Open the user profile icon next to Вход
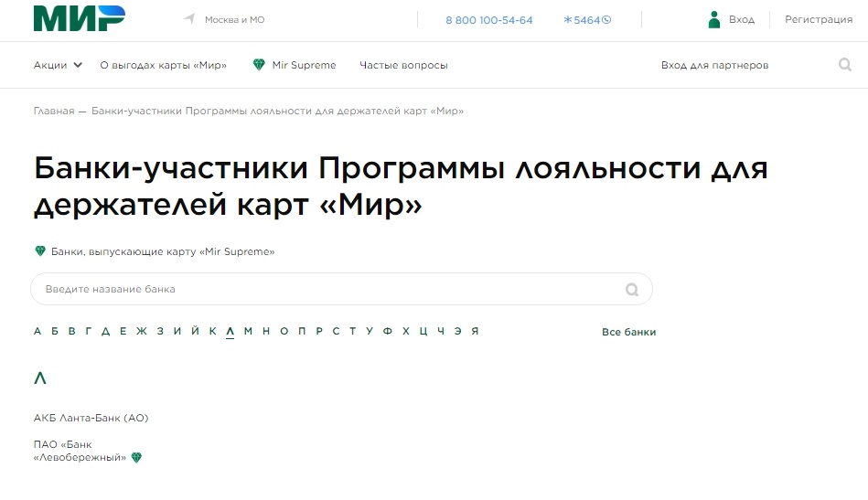 [714, 19]
